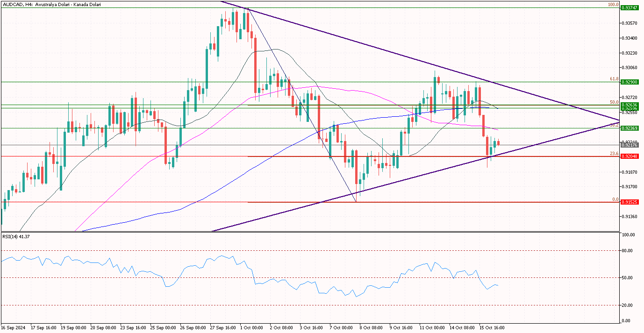Select the green 0.92369 price label
The image size is (644, 333).
point(630,128)
